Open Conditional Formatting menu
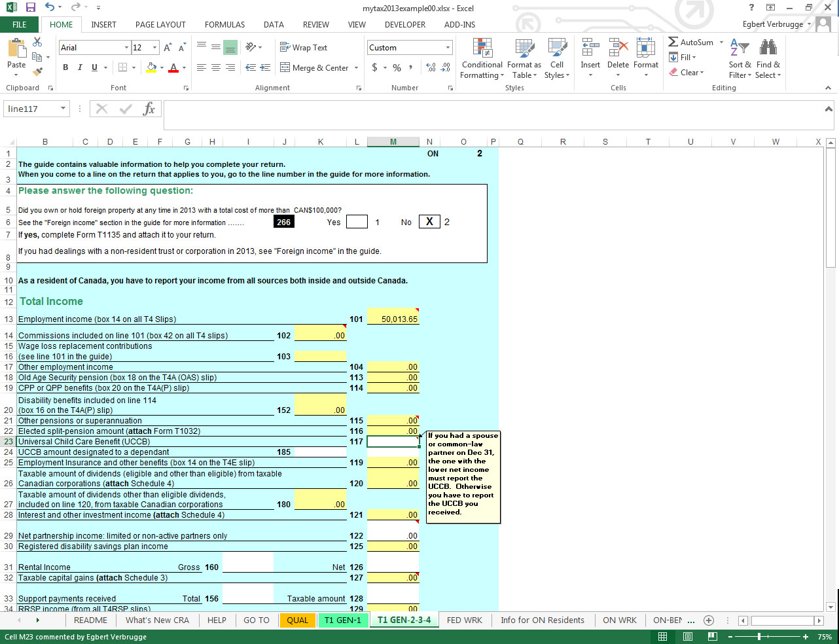This screenshot has width=839, height=644. coord(482,59)
